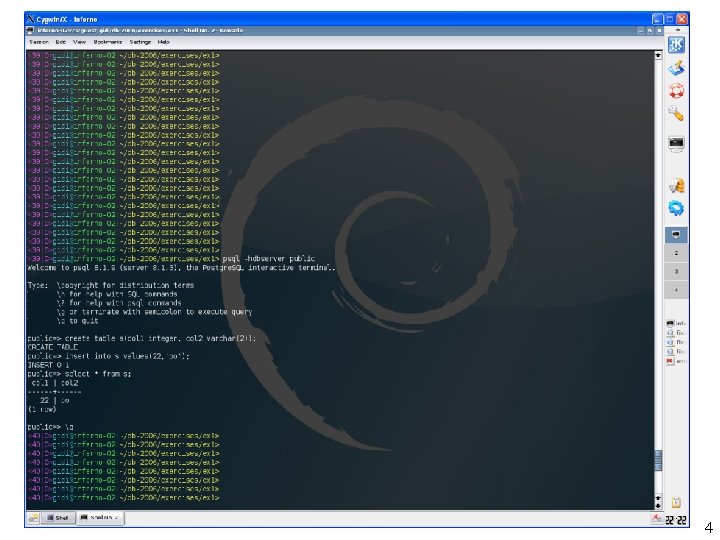
Task: Switch to virtual desktop 3 in pager
Action: coord(676,271)
